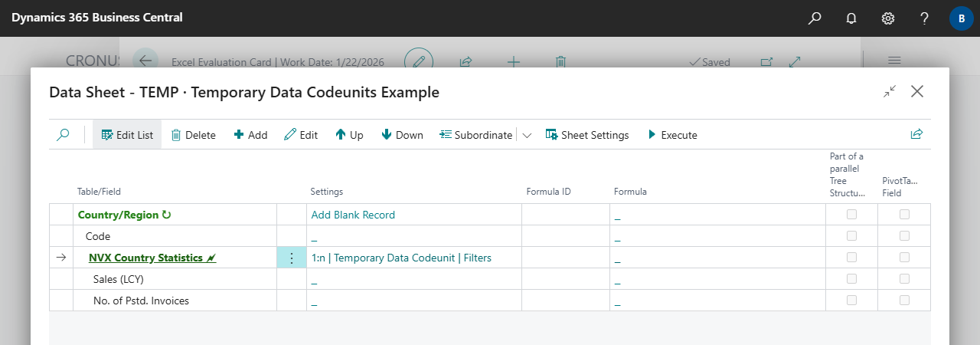Screen dimensions: 980x345
Task: Sort by Table/Field column header
Action: pos(99,192)
